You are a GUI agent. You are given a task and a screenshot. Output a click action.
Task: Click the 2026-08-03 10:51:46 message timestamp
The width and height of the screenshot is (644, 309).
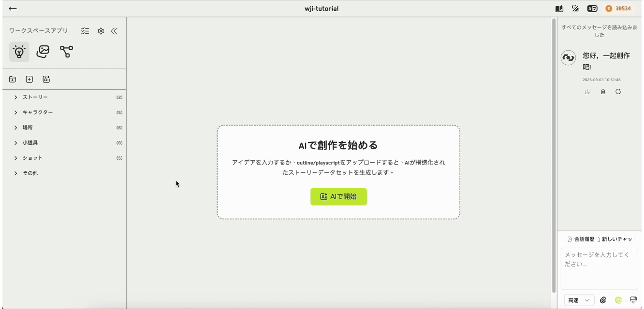point(601,80)
